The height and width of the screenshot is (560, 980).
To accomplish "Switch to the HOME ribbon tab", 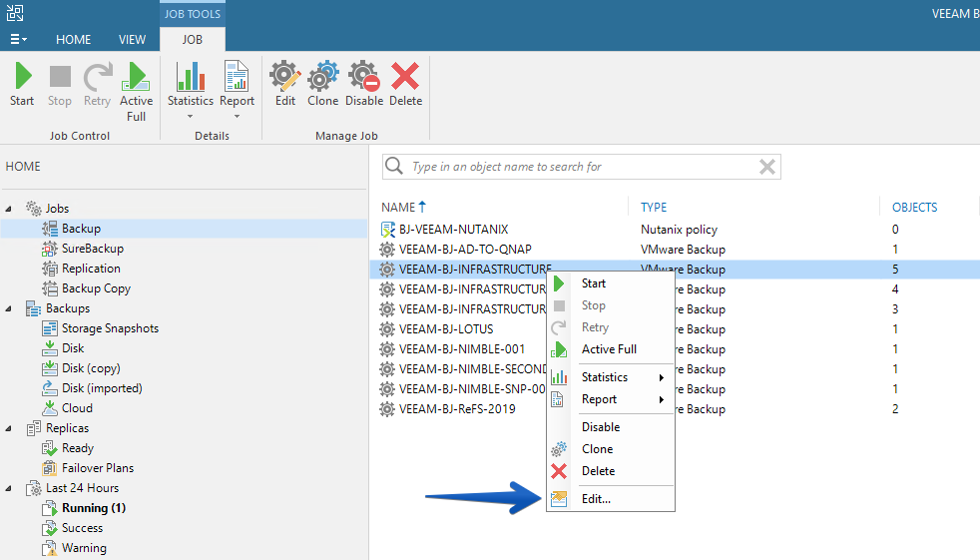I will pyautogui.click(x=73, y=39).
